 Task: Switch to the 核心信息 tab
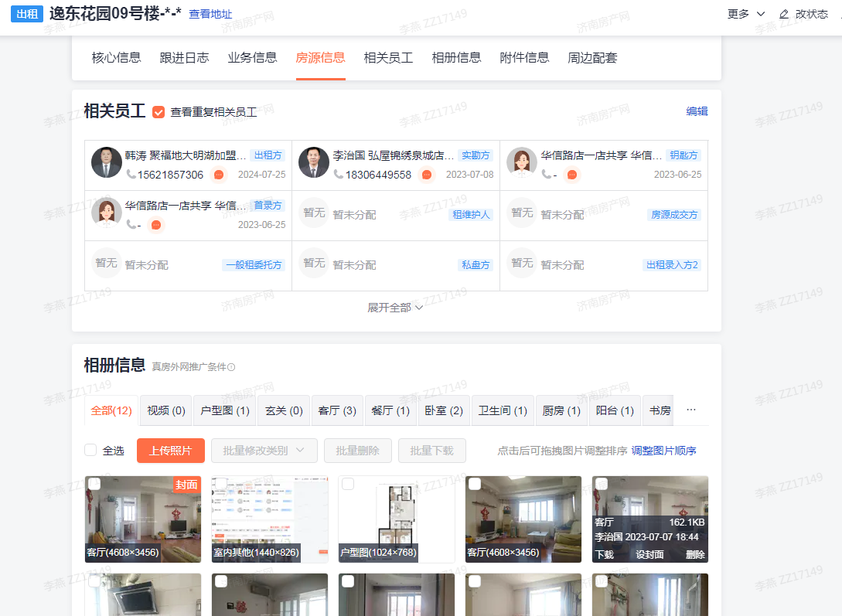click(117, 58)
